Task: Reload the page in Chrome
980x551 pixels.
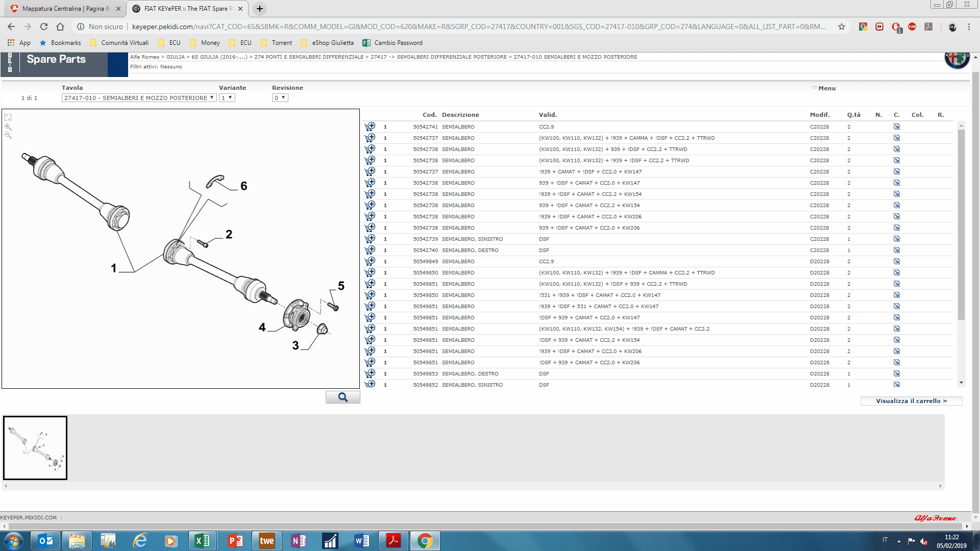Action: click(44, 27)
